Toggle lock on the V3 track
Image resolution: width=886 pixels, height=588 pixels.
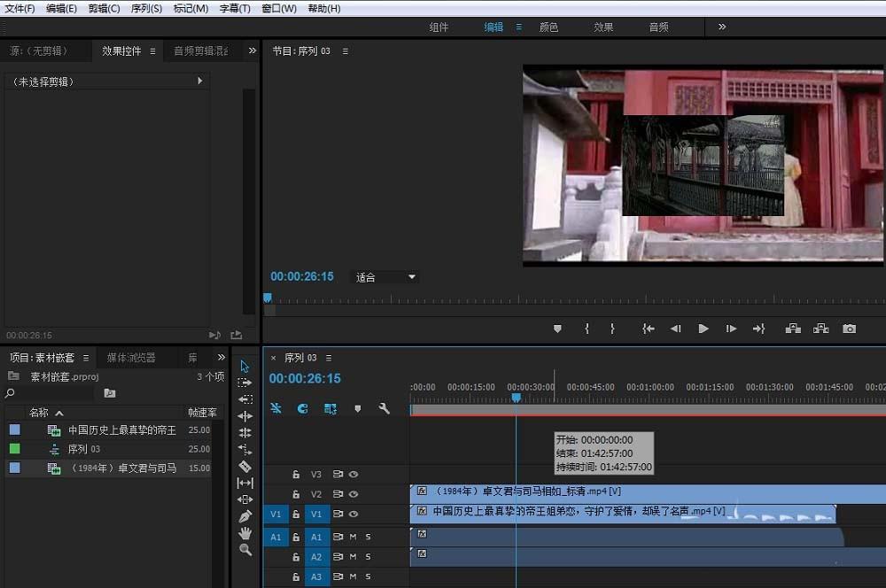point(297,475)
